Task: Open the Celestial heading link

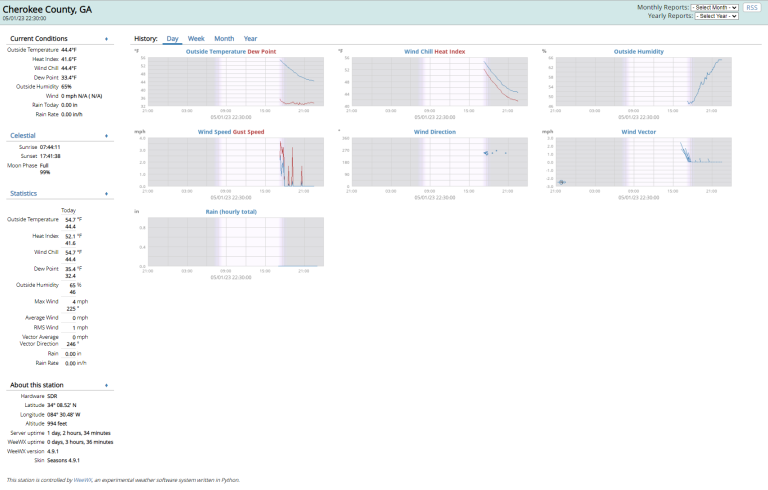Action: (x=23, y=135)
